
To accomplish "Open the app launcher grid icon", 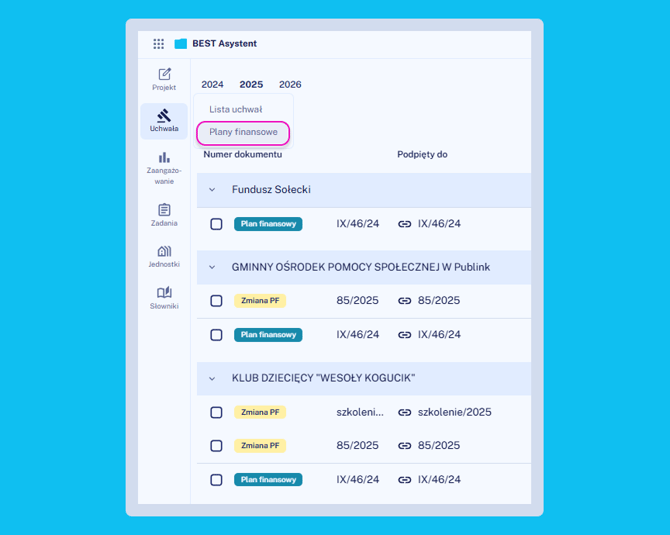I will [x=158, y=44].
